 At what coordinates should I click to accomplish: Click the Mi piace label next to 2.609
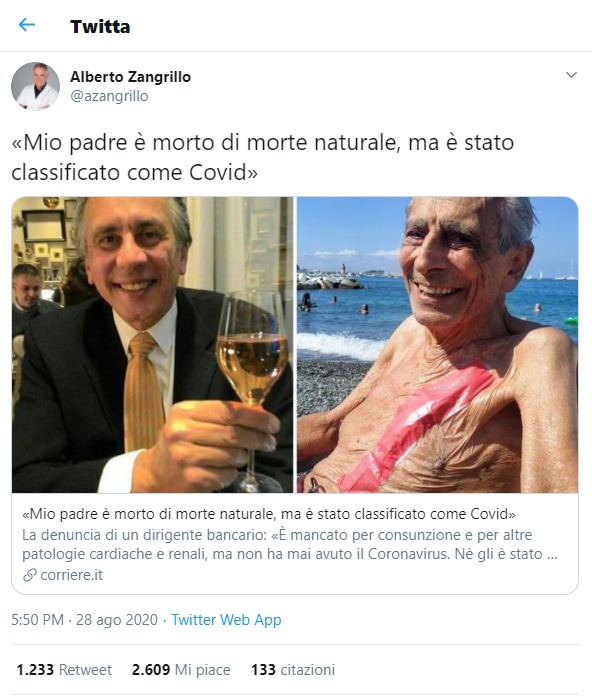(x=203, y=670)
